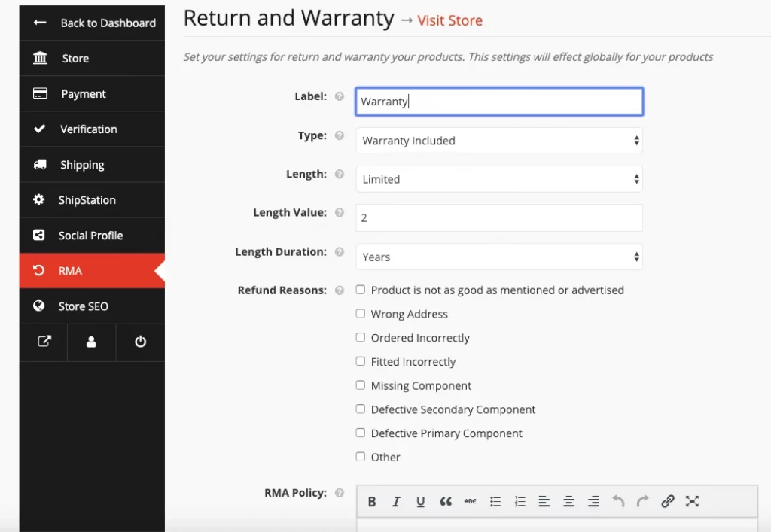Image resolution: width=771 pixels, height=532 pixels.
Task: Select the RMA sidebar item
Action: pos(92,271)
